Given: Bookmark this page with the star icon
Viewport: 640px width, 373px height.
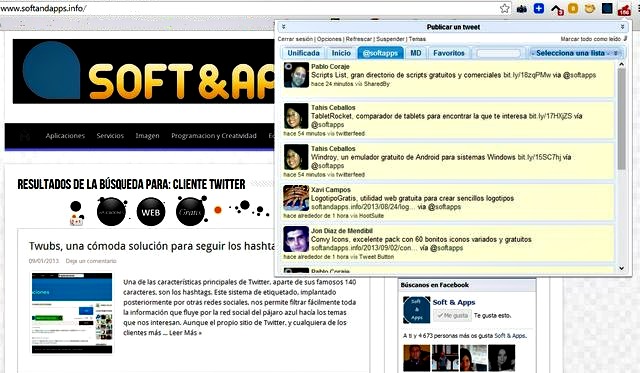Looking at the screenshot, I should [505, 8].
